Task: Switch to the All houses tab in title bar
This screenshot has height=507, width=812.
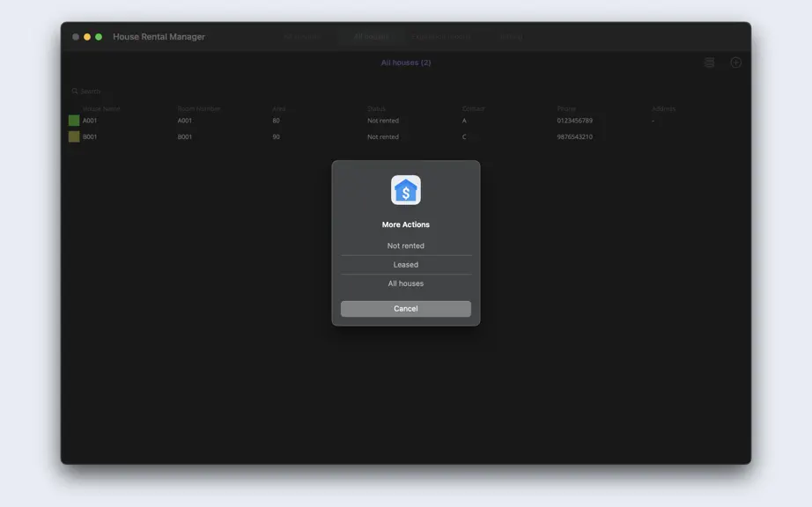Action: point(372,37)
